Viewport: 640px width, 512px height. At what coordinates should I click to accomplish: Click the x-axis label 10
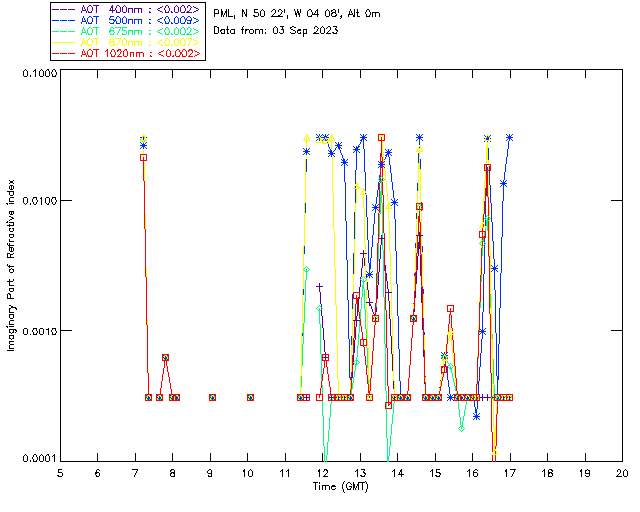point(247,473)
